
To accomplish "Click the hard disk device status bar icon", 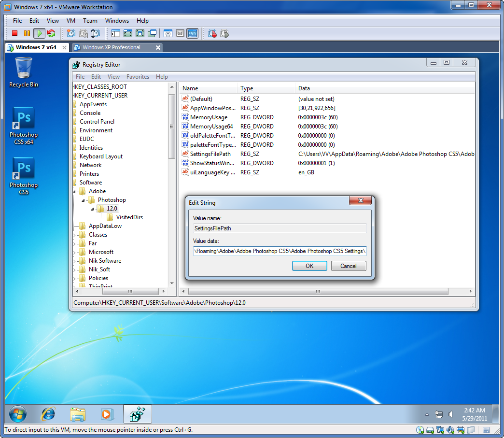I will click(430, 430).
